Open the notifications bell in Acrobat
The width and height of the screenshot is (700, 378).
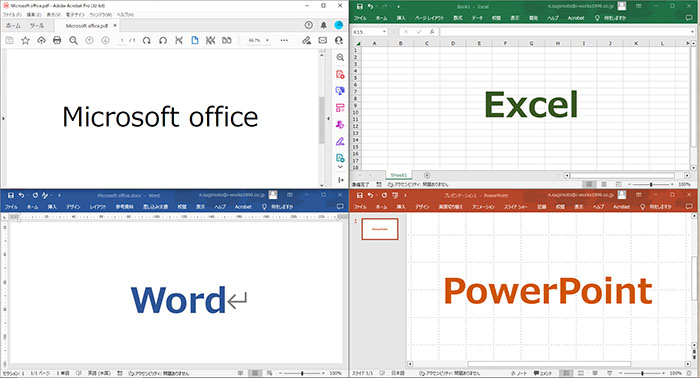(x=324, y=25)
